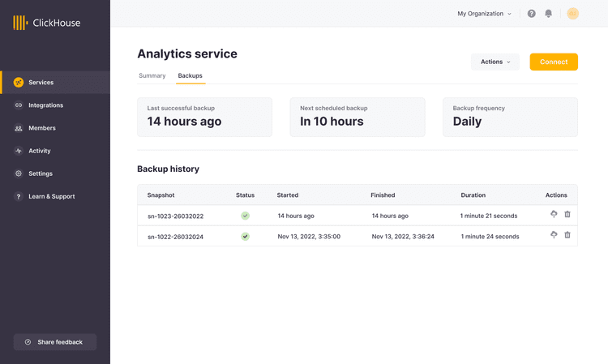
Task: Open the help question mark icon
Action: [531, 14]
